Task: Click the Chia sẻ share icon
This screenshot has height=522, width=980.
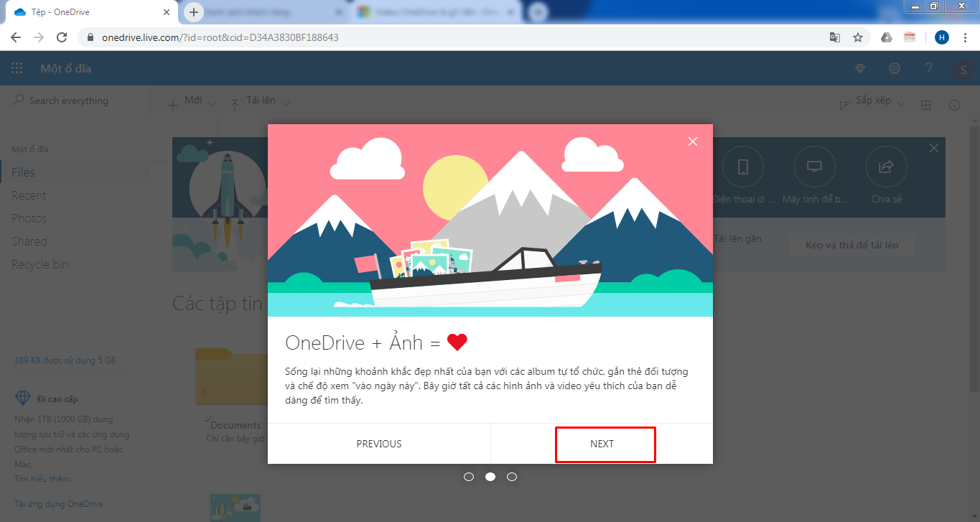Action: coord(886,167)
